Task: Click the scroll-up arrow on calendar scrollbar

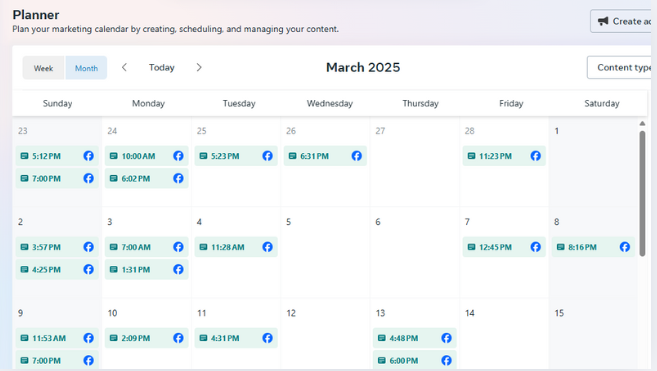Action: [x=642, y=124]
